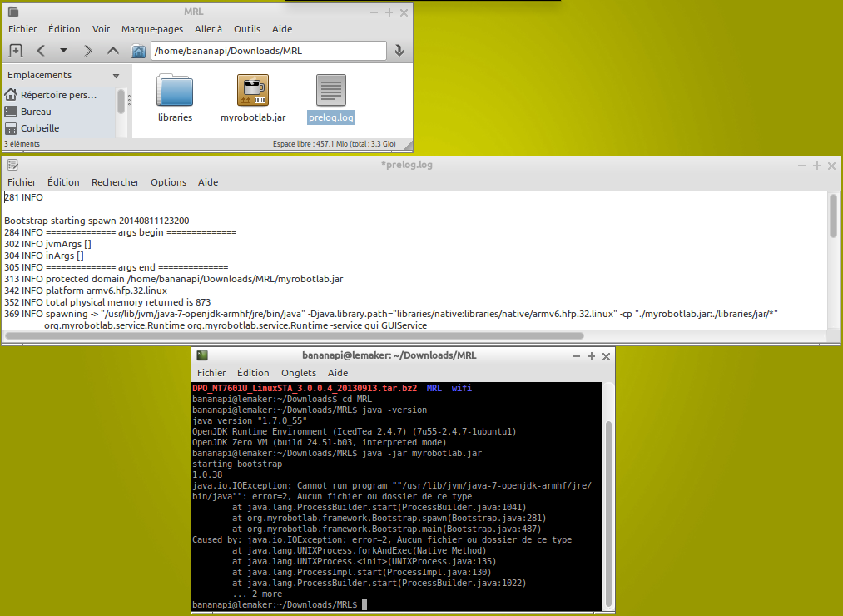The height and width of the screenshot is (616, 843).
Task: Click the file manager window icon in titlebar
Action: 13,12
